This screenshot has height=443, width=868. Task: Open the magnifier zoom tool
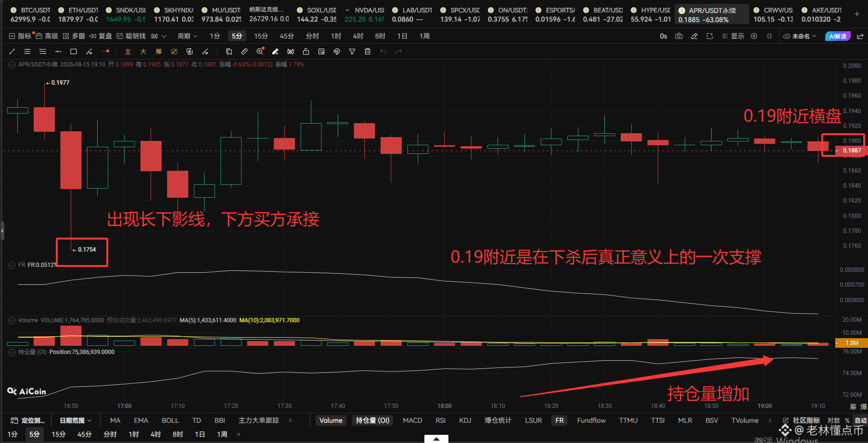pyautogui.click(x=260, y=51)
